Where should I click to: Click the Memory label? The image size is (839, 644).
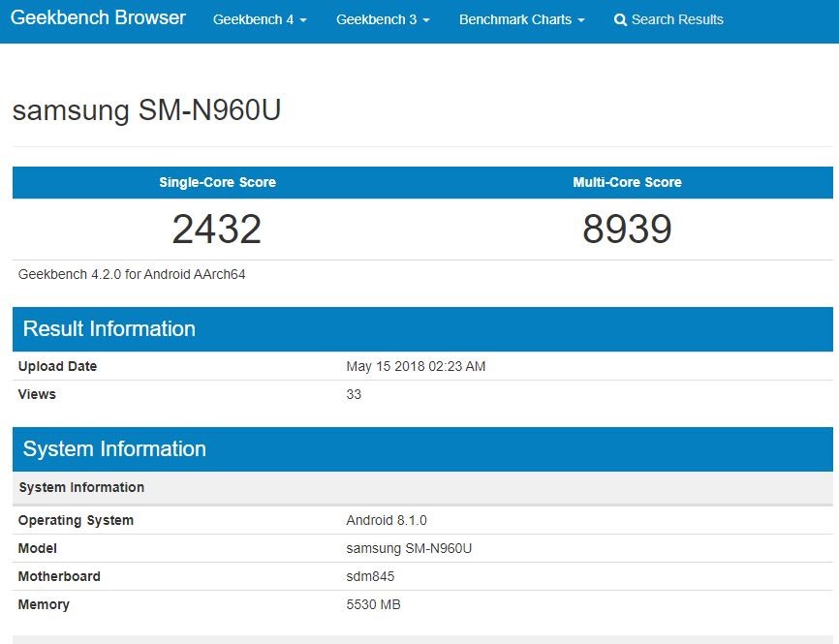click(x=44, y=604)
